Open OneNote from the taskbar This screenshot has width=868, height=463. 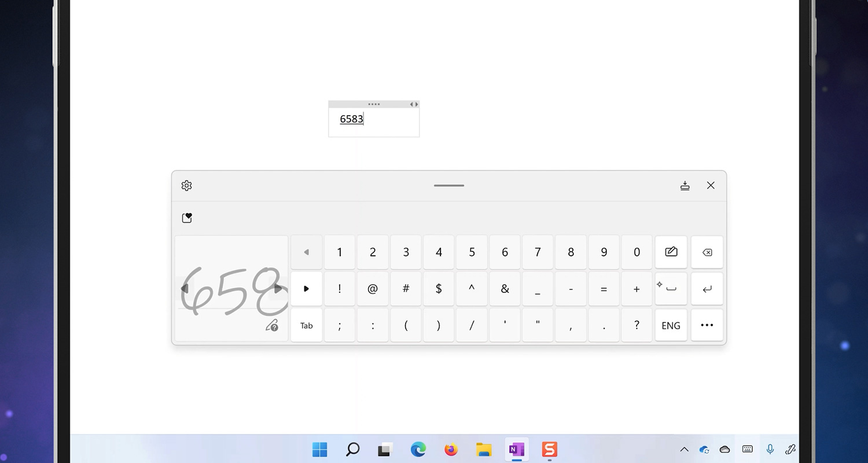click(x=516, y=449)
